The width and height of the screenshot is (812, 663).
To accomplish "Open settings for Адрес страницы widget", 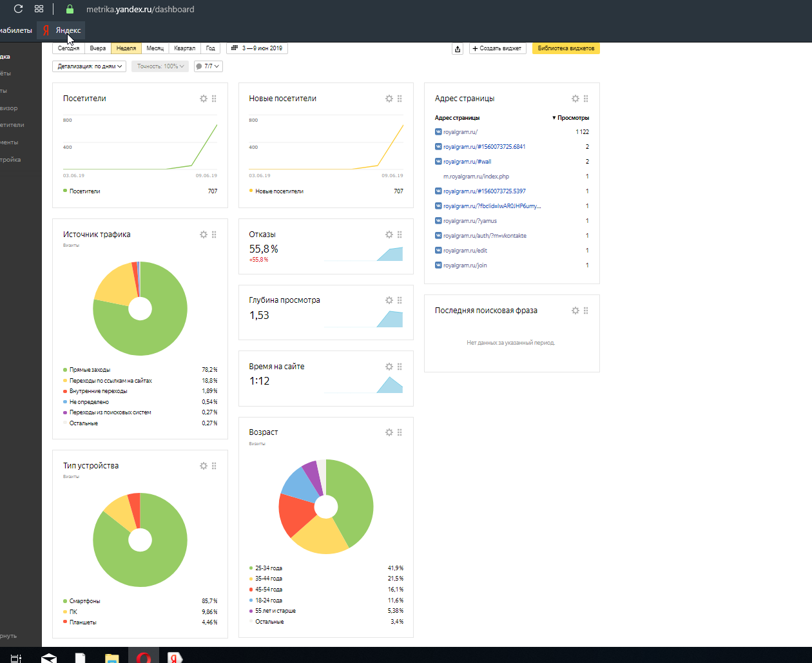I will 575,99.
